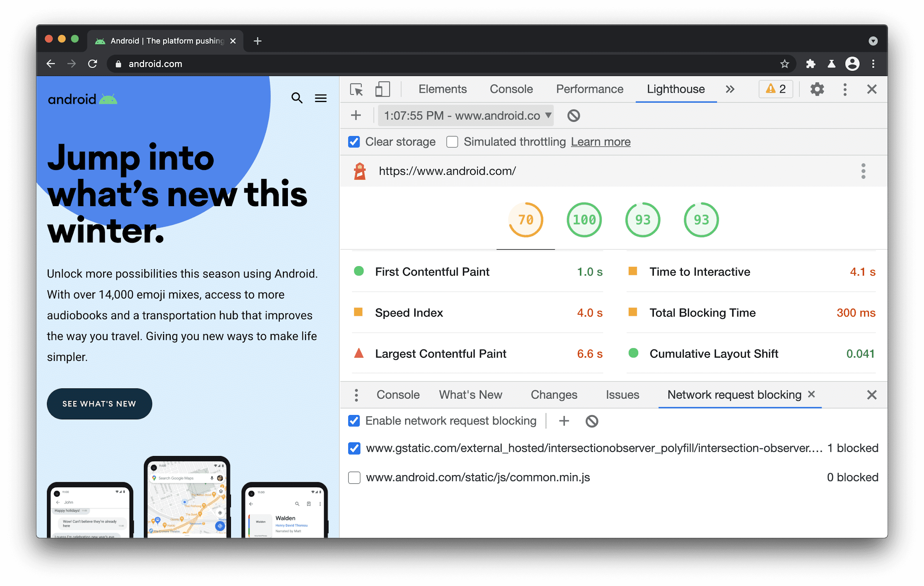The image size is (924, 586).
Task: Click the DevTools overflow menu icon
Action: [x=845, y=88]
